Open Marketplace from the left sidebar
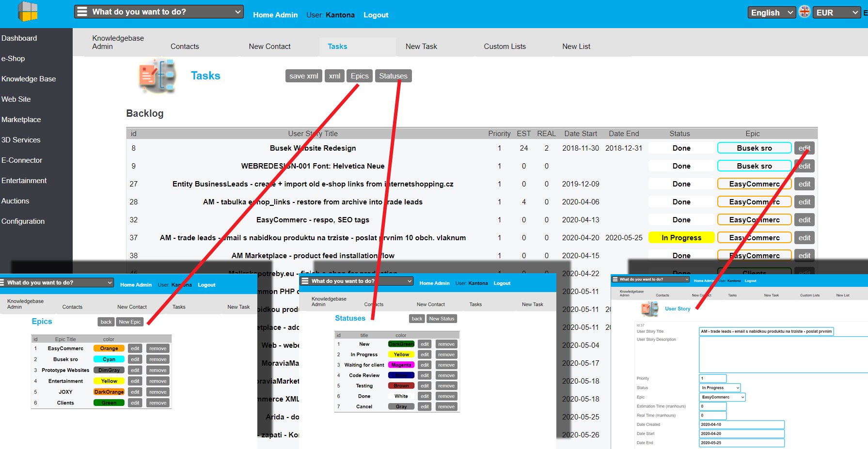Viewport: 868px width, 449px height. (21, 120)
